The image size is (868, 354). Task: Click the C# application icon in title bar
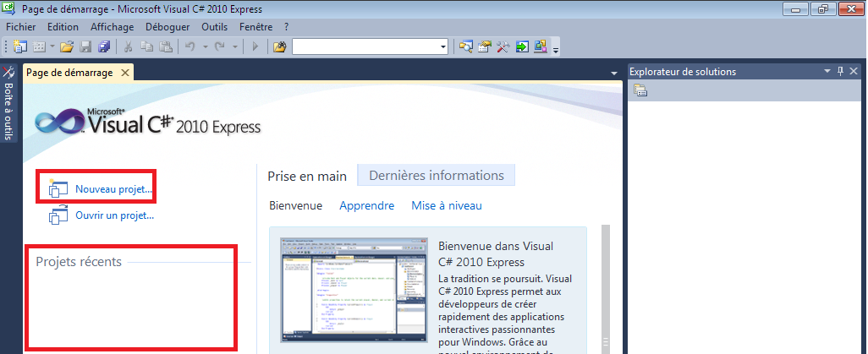coord(9,8)
